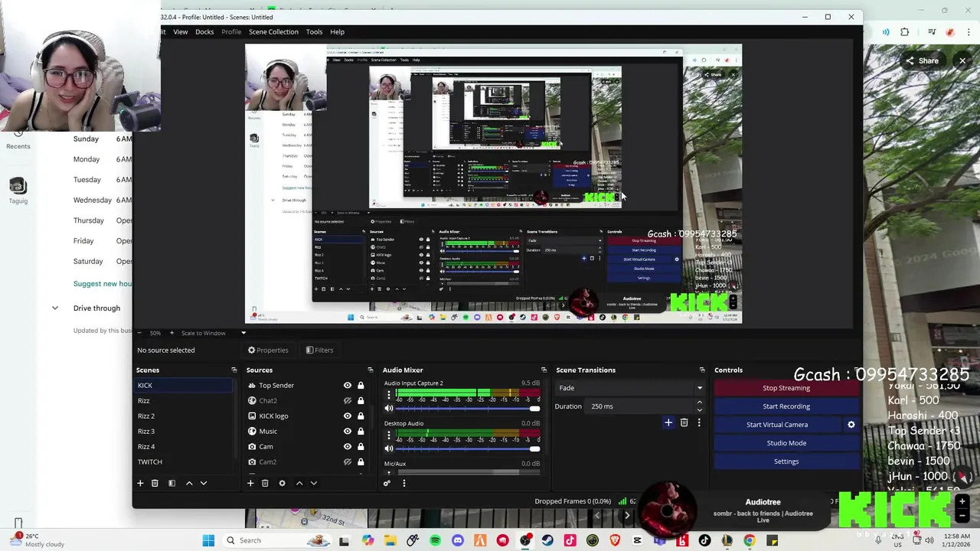Hide the Music source
This screenshot has height=551, width=980.
click(348, 432)
